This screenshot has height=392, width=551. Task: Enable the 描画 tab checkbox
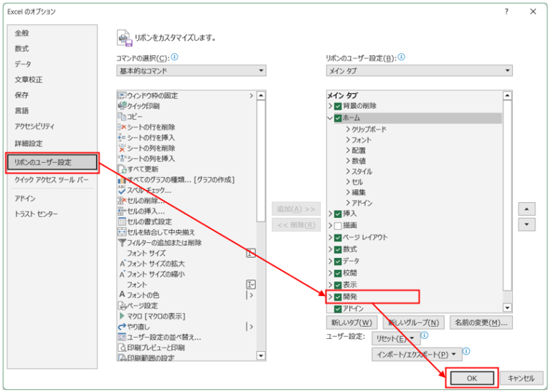point(338,226)
